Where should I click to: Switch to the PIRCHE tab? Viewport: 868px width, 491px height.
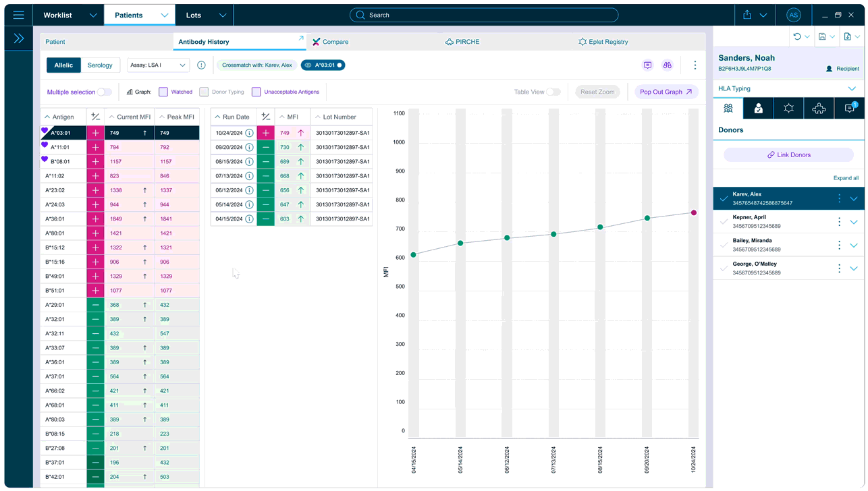click(462, 42)
